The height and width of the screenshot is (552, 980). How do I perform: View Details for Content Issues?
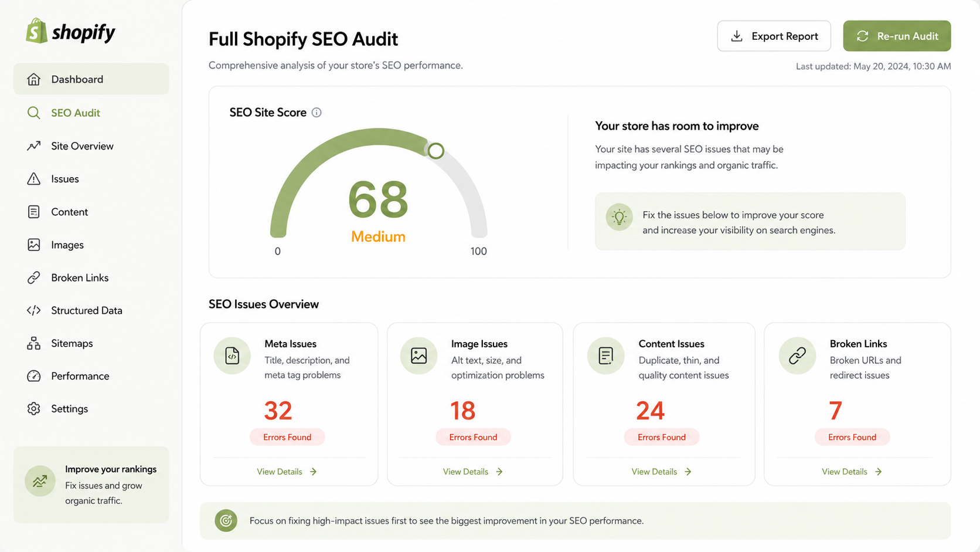pyautogui.click(x=662, y=472)
